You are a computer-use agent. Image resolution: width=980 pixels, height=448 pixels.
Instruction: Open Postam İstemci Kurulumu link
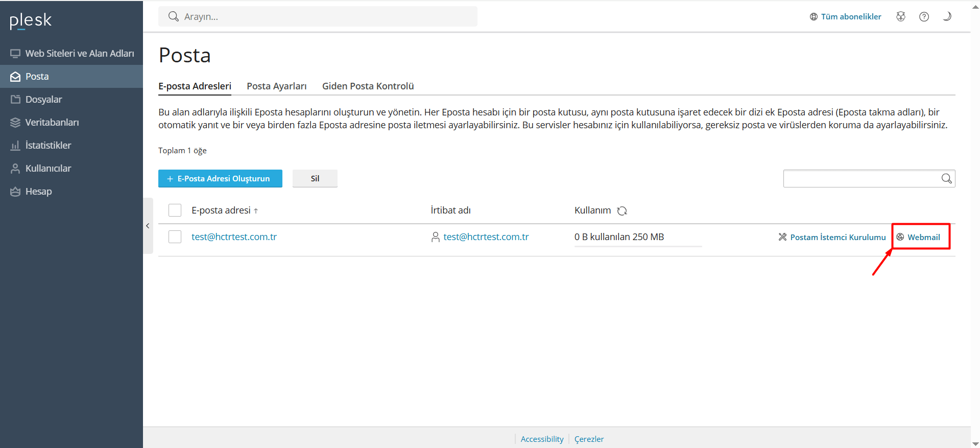point(832,237)
